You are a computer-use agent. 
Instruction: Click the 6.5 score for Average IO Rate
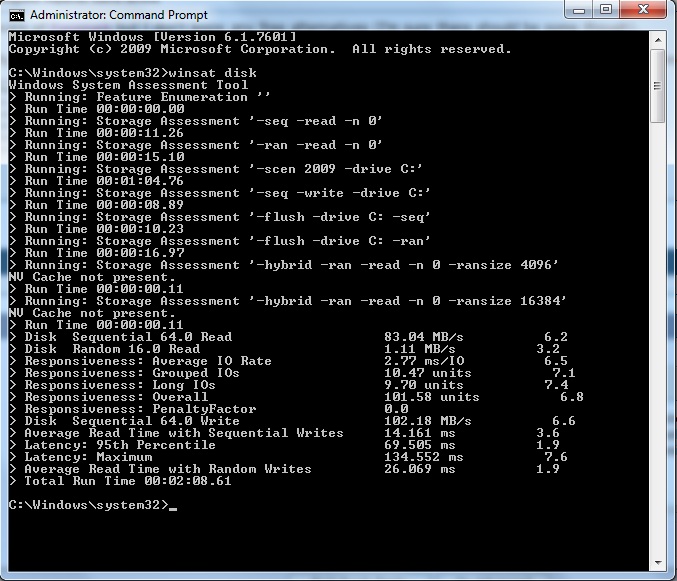coord(556,361)
